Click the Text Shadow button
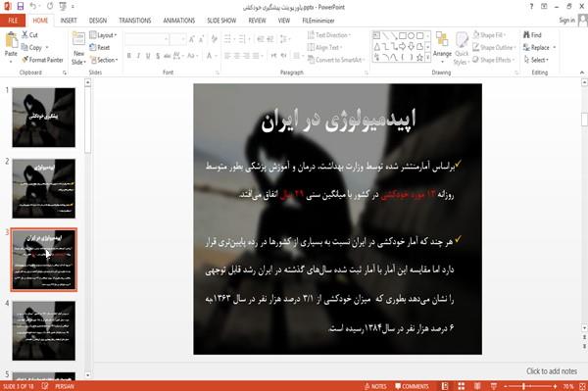Screen dimensions: 588x391 point(158,56)
